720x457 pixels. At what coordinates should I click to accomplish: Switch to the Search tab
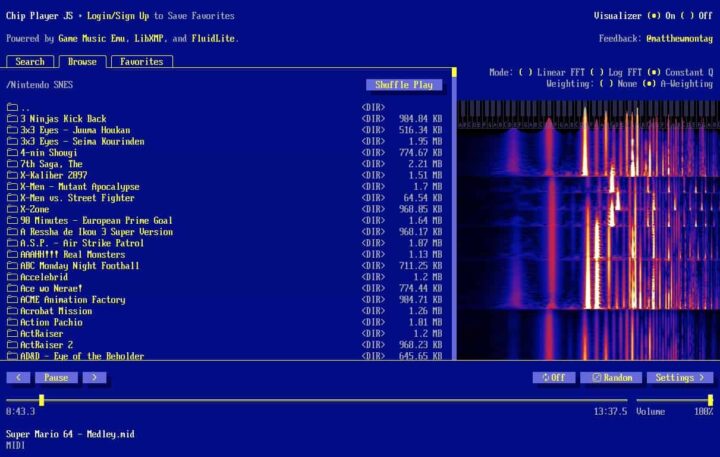click(29, 62)
